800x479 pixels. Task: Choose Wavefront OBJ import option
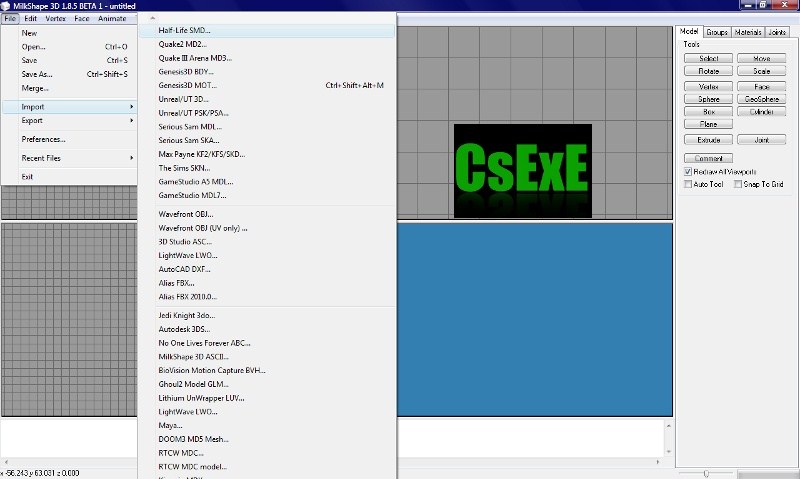[x=187, y=214]
